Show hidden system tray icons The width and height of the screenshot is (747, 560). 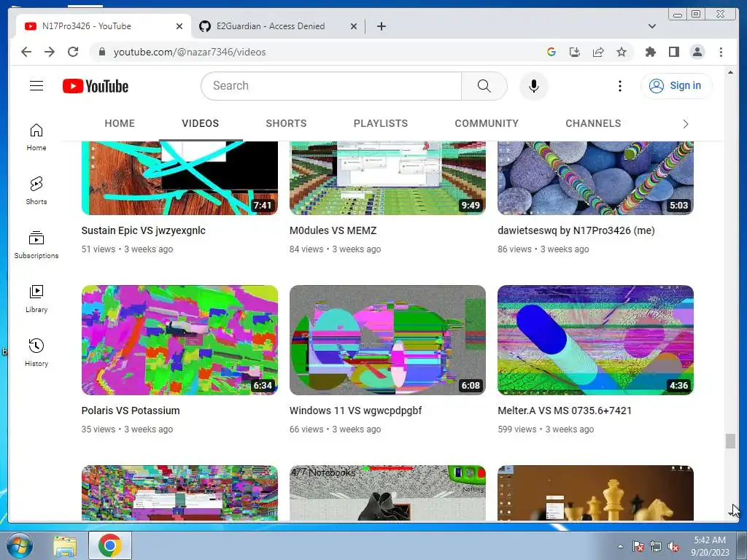620,546
